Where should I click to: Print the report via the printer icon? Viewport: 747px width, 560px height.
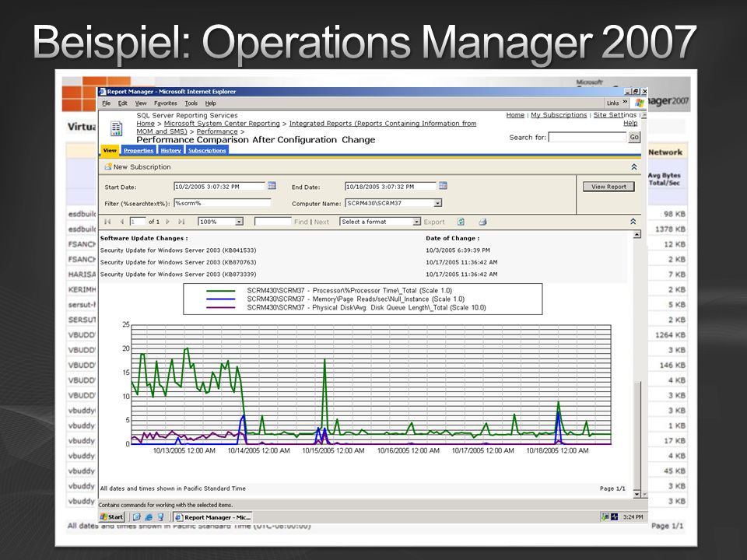point(482,222)
